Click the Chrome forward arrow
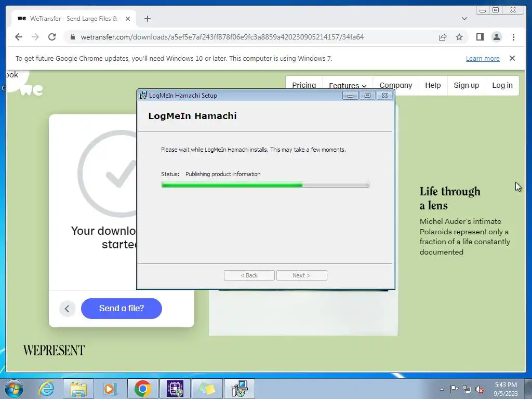Viewport: 532px width, 399px height. click(35, 37)
